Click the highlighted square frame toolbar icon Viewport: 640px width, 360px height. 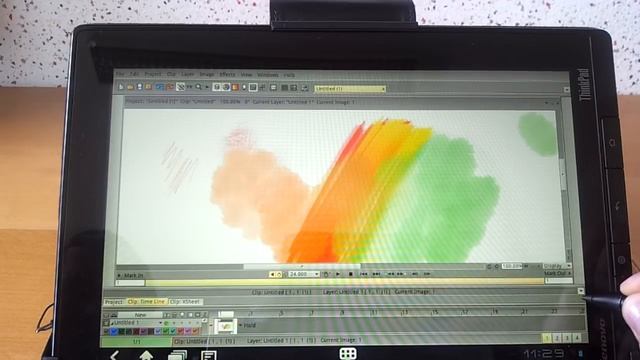(253, 87)
